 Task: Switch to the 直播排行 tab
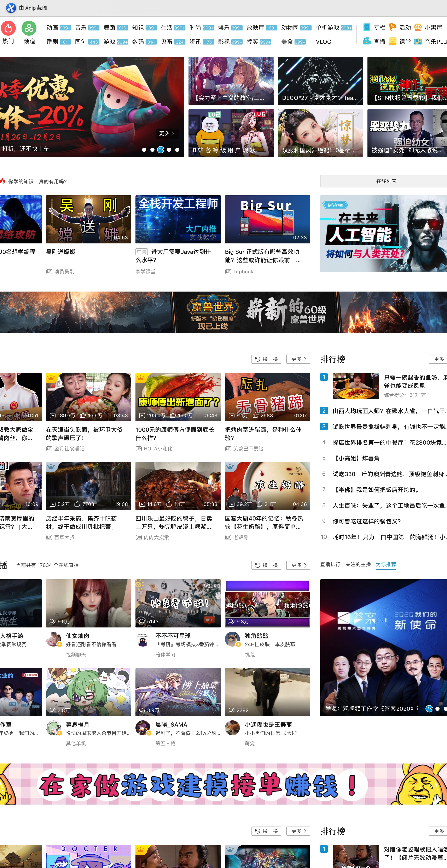click(x=330, y=564)
